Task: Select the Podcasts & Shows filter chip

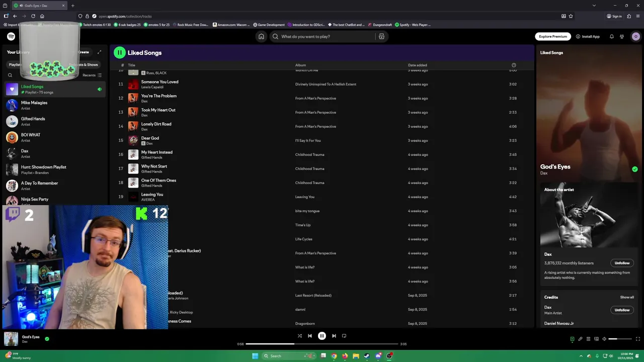Action: tap(85, 64)
